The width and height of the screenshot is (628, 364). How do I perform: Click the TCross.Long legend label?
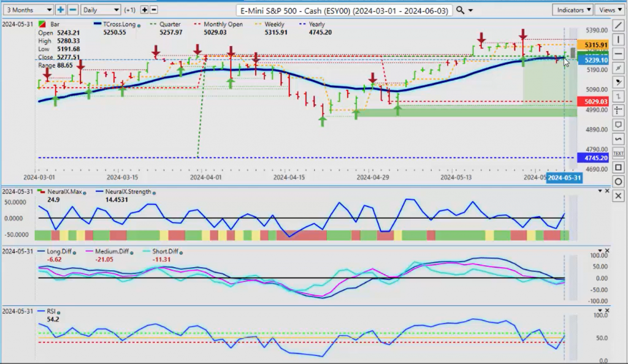click(120, 25)
